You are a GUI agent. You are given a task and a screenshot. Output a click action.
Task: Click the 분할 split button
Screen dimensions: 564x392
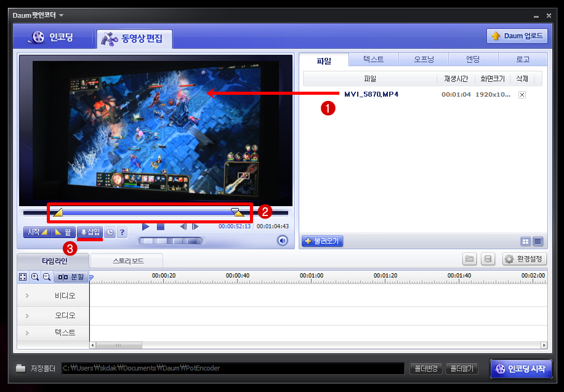(71, 277)
